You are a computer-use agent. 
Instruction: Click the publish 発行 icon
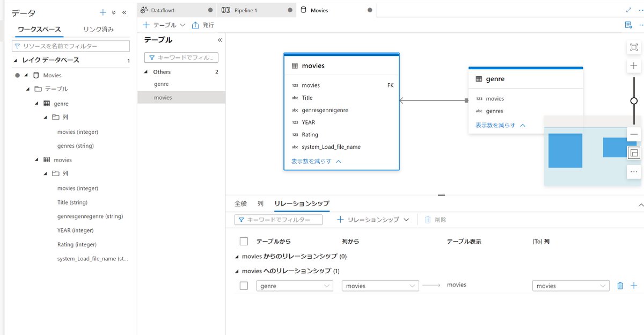pos(195,25)
